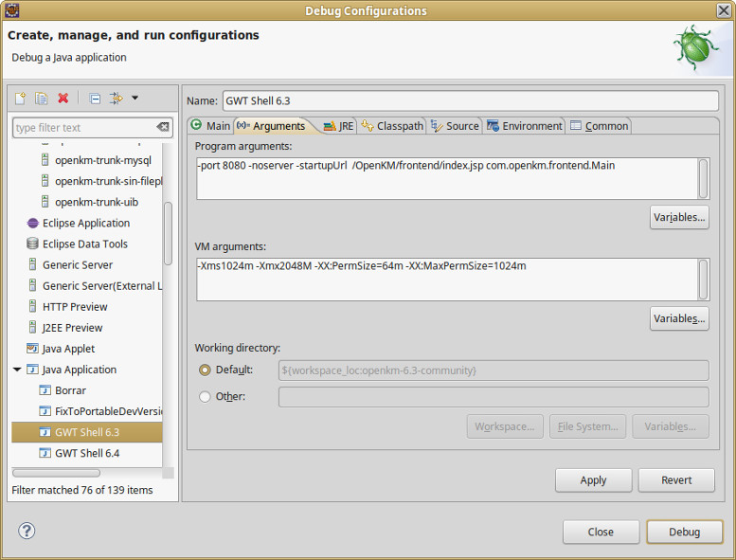Switch to the Classpath tab
The width and height of the screenshot is (736, 560).
[392, 126]
